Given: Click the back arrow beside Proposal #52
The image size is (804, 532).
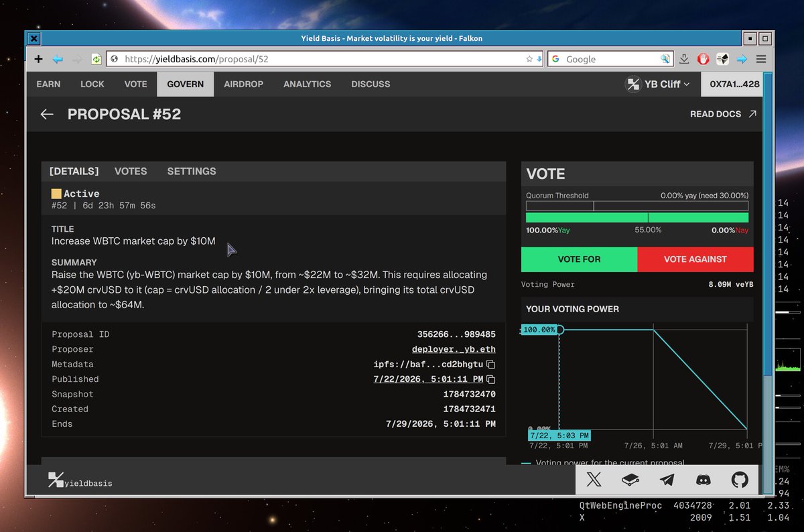Looking at the screenshot, I should (x=47, y=114).
